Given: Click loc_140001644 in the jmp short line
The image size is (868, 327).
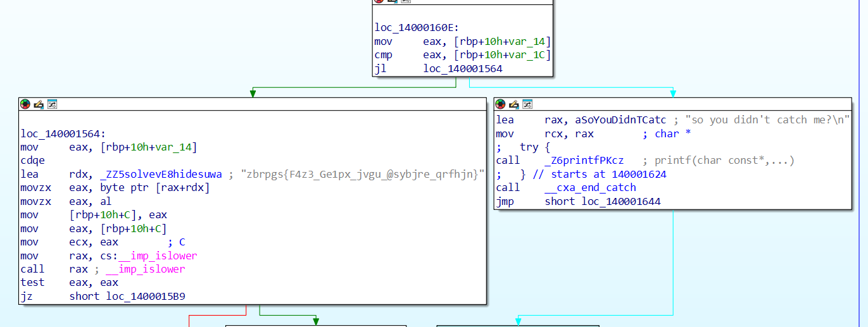Looking at the screenshot, I should point(620,202).
